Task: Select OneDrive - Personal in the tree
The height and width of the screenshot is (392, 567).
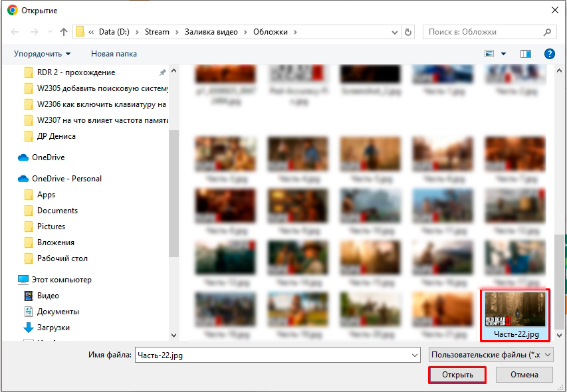Action: 66,179
